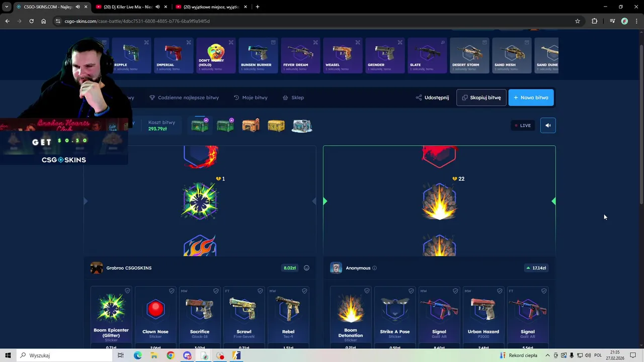The height and width of the screenshot is (362, 644).
Task: Open Moje bitwy tab
Action: [x=251, y=98]
